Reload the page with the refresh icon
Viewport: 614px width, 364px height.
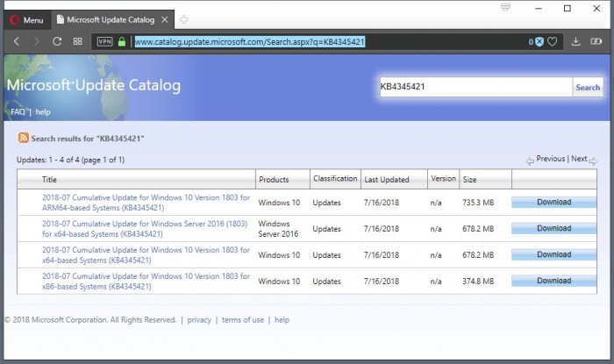57,41
